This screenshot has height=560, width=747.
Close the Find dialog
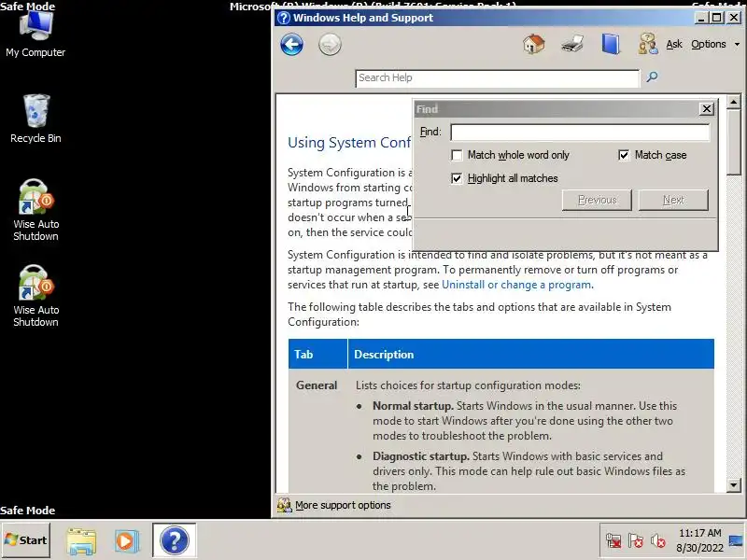click(707, 109)
